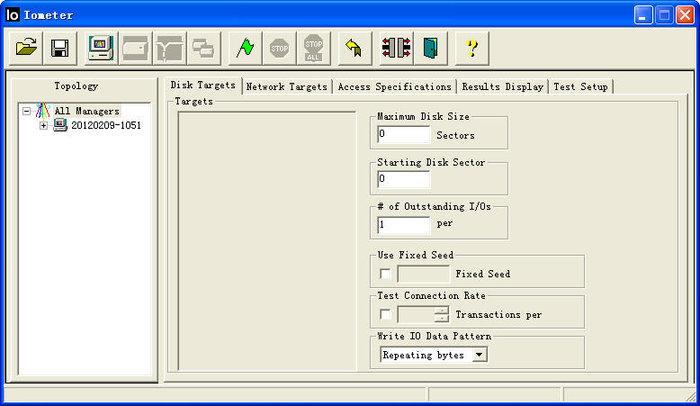Click the Fixed Seed value field
Viewport: 700px width, 406px height.
[x=423, y=274]
